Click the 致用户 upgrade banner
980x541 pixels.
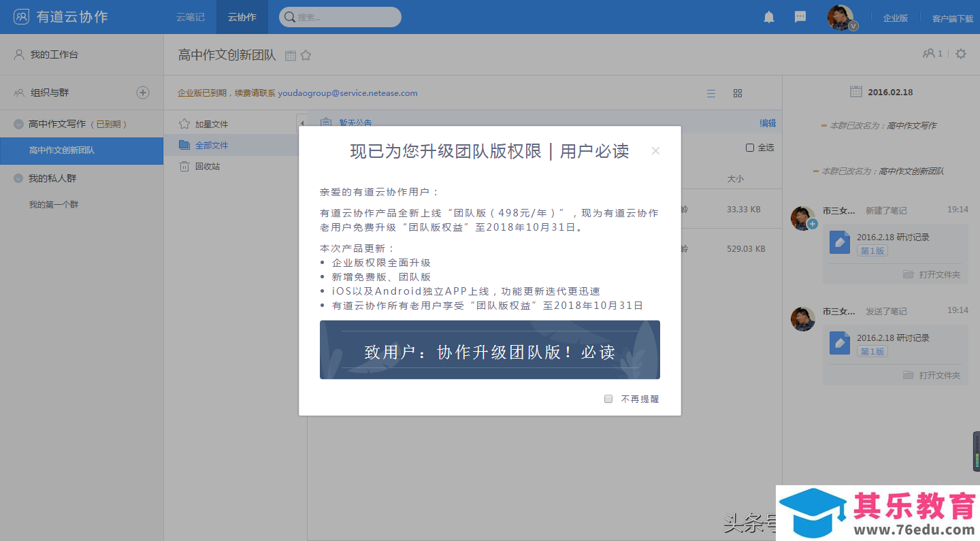coord(490,350)
